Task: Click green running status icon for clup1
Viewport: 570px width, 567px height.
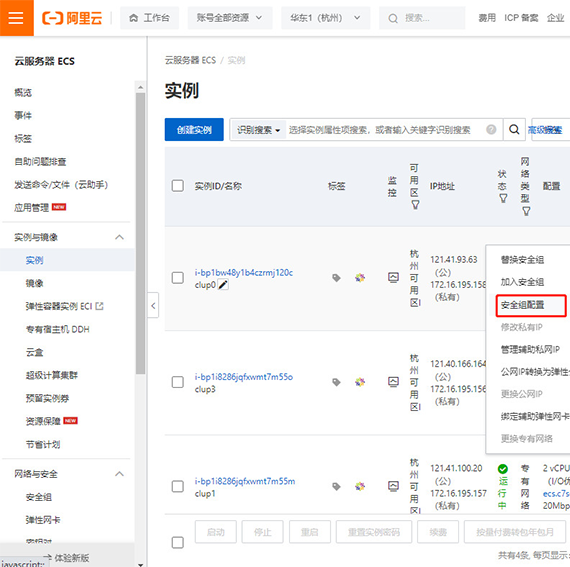Action: point(502,469)
